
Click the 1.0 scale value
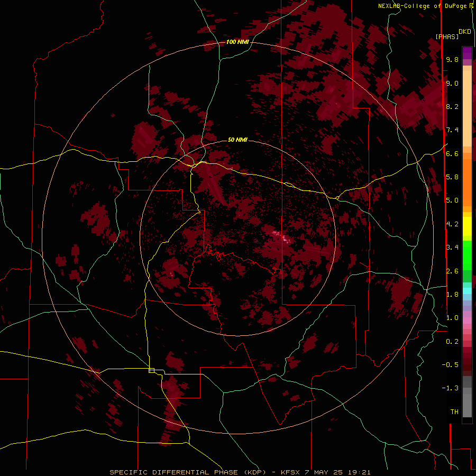[x=452, y=318]
